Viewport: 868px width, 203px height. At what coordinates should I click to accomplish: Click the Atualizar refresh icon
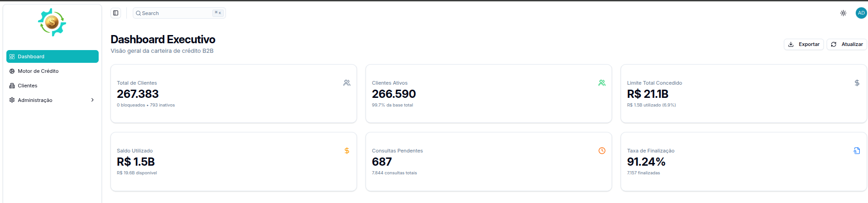click(x=833, y=44)
